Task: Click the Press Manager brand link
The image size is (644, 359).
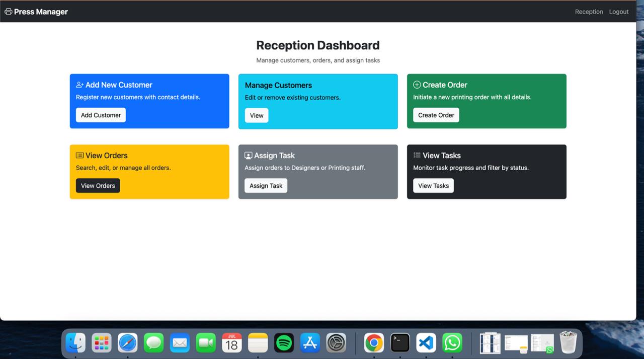Action: coord(36,12)
